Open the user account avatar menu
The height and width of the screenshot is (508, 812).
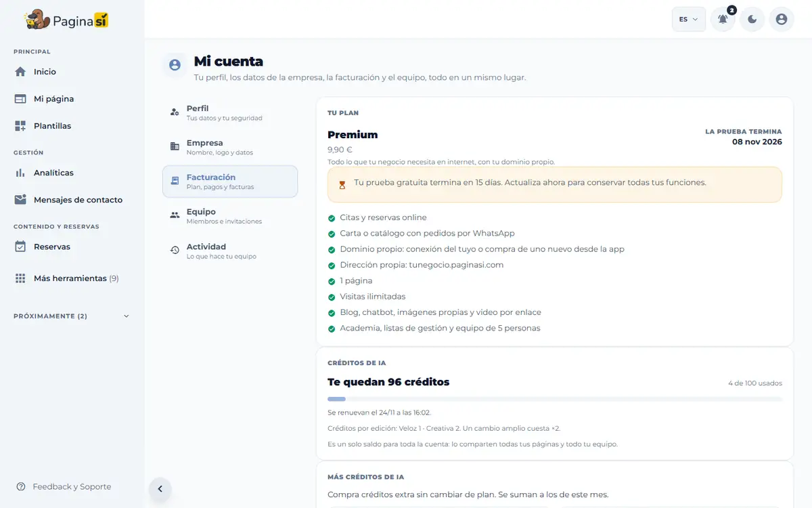(782, 19)
